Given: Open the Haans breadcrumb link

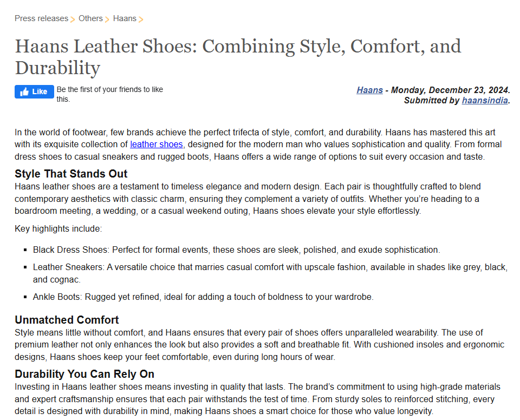Looking at the screenshot, I should (x=125, y=18).
